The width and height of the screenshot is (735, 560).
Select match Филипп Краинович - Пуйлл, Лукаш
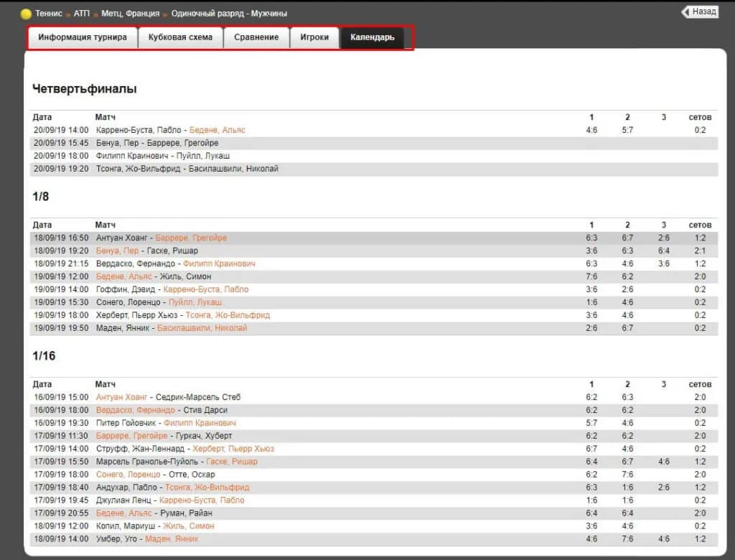pyautogui.click(x=163, y=156)
